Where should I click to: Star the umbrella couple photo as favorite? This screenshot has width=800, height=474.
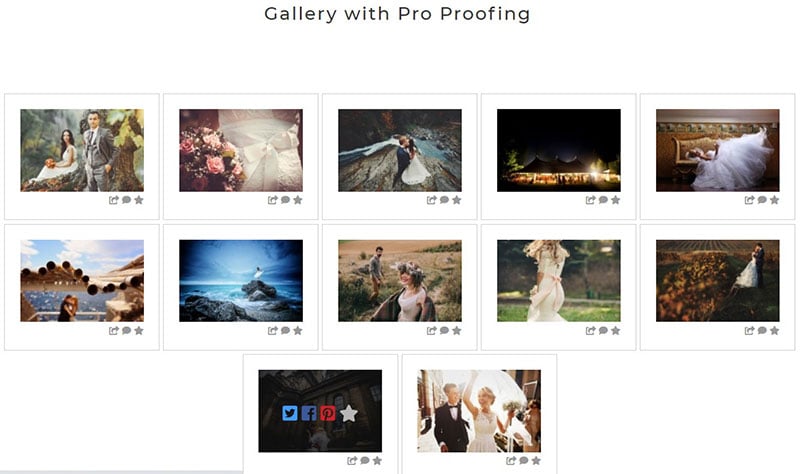536,461
